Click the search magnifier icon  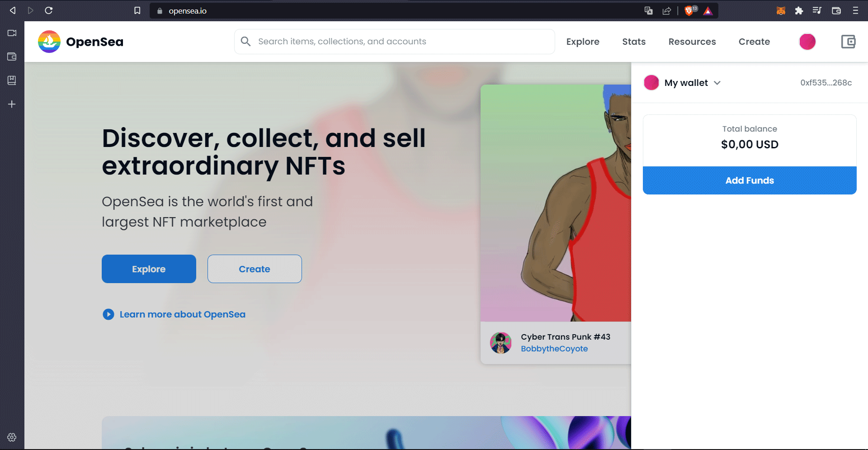(245, 42)
